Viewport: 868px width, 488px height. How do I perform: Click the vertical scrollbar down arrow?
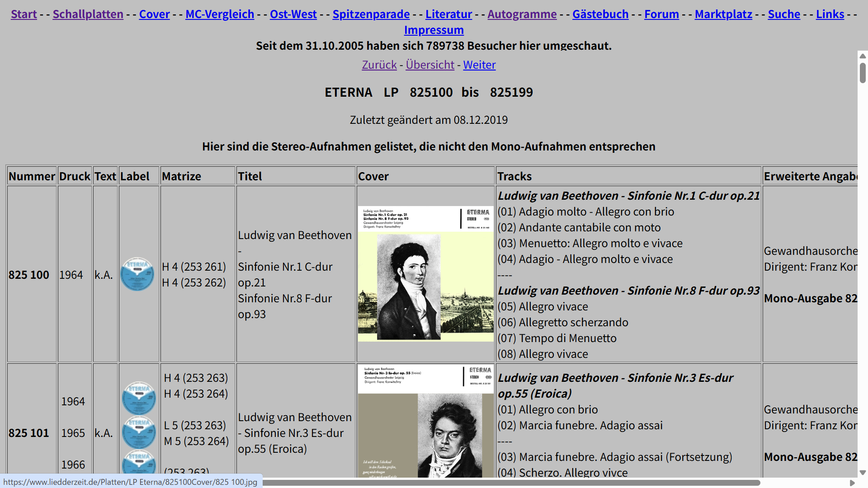pyautogui.click(x=863, y=473)
